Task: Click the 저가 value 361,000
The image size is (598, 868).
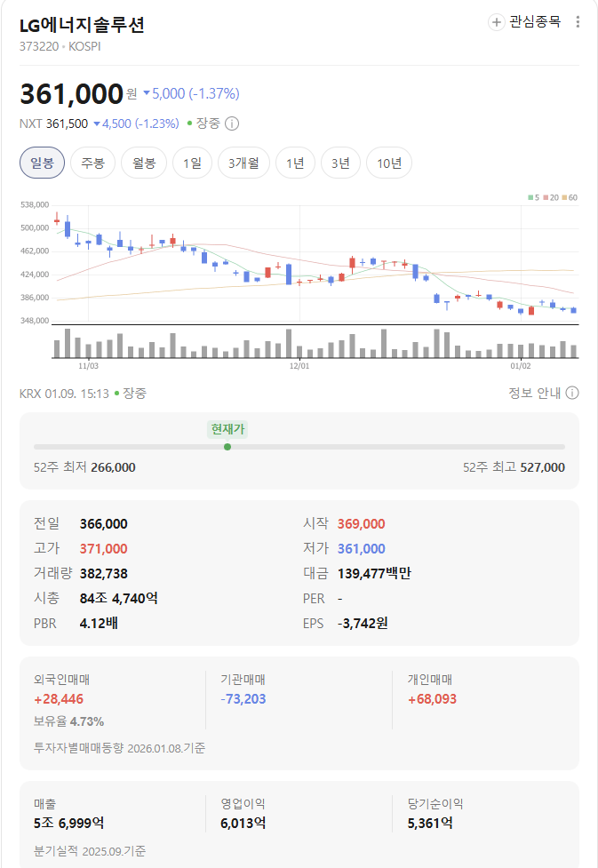Action: point(361,548)
